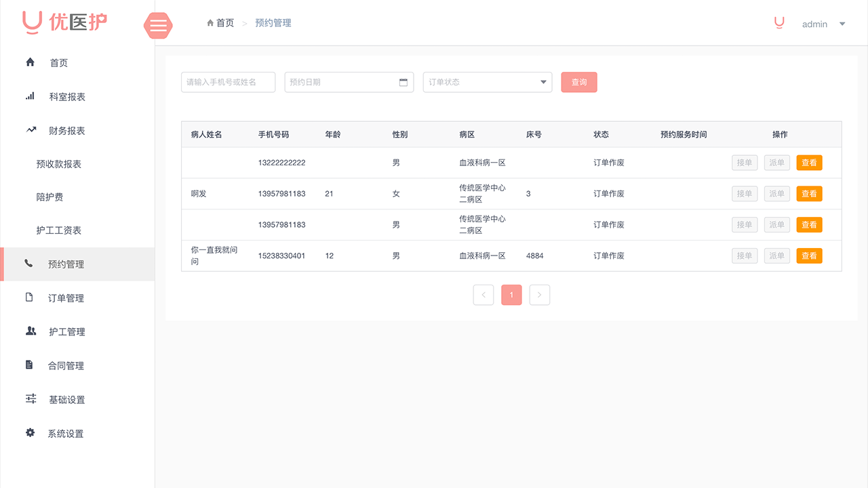Click 查看 button on the first table row

pos(809,163)
